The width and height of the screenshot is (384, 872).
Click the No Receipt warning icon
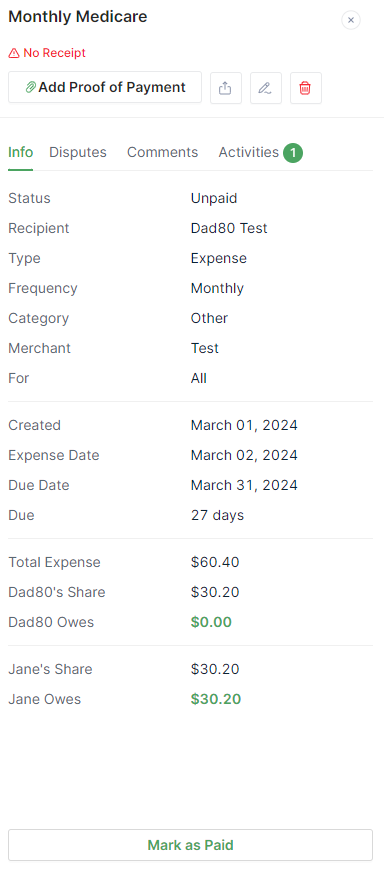(x=14, y=53)
